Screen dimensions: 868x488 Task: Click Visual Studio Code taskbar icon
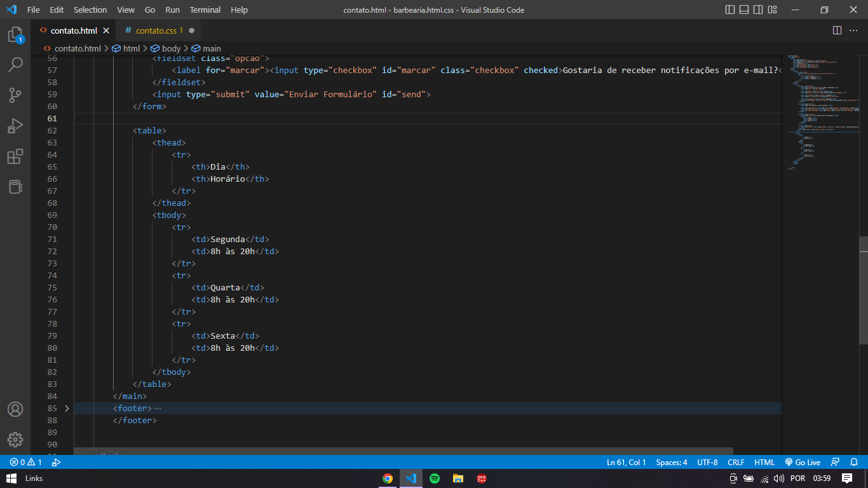click(410, 478)
